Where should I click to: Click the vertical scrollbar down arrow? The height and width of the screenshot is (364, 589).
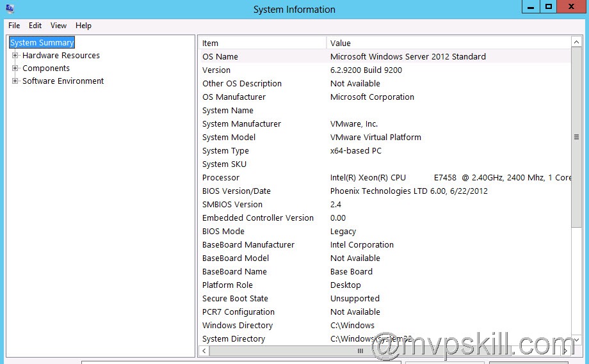coord(576,340)
